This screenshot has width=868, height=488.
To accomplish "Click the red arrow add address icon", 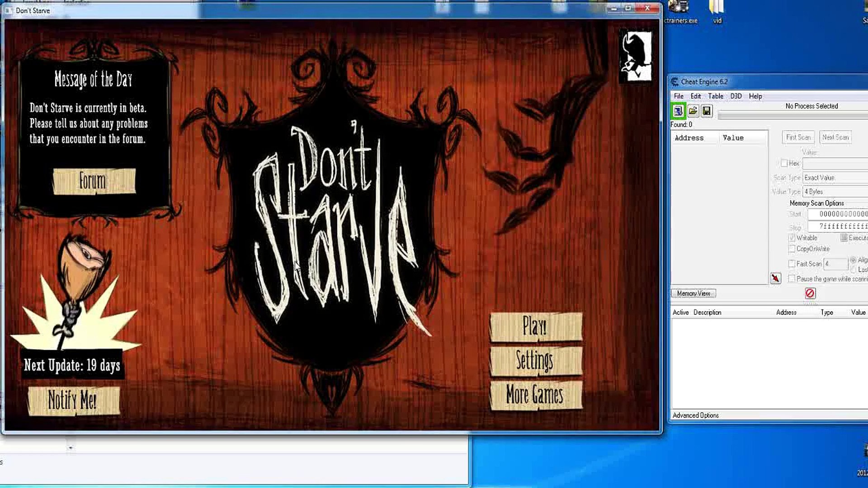I will point(776,278).
